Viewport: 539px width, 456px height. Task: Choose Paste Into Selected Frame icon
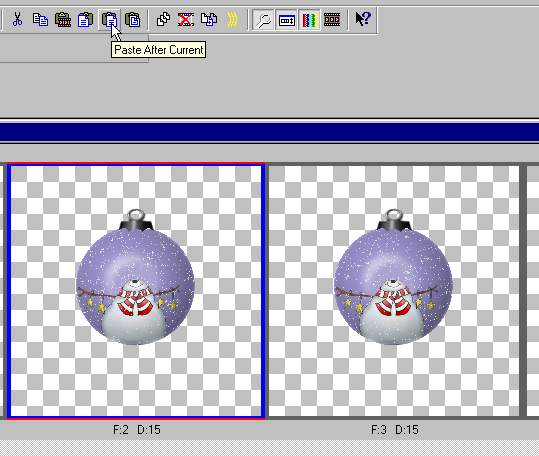pos(132,20)
